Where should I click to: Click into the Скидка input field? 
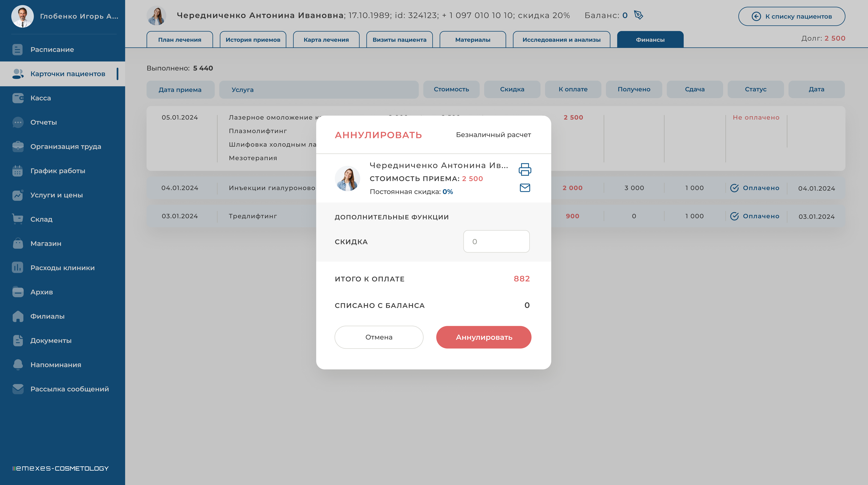point(496,241)
